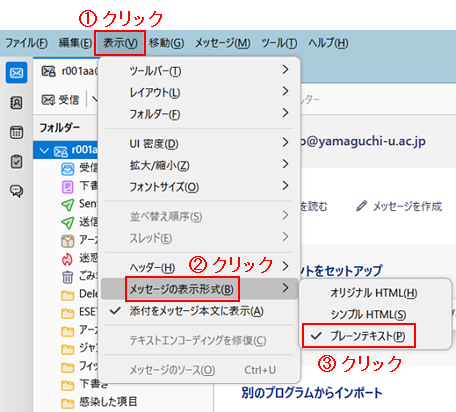Open the 表示(V) menu
The height and width of the screenshot is (412, 456).
click(120, 43)
